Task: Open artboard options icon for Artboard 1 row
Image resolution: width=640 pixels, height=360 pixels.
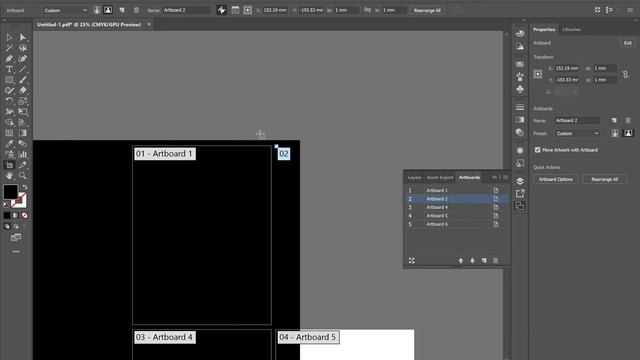Action: pos(496,191)
